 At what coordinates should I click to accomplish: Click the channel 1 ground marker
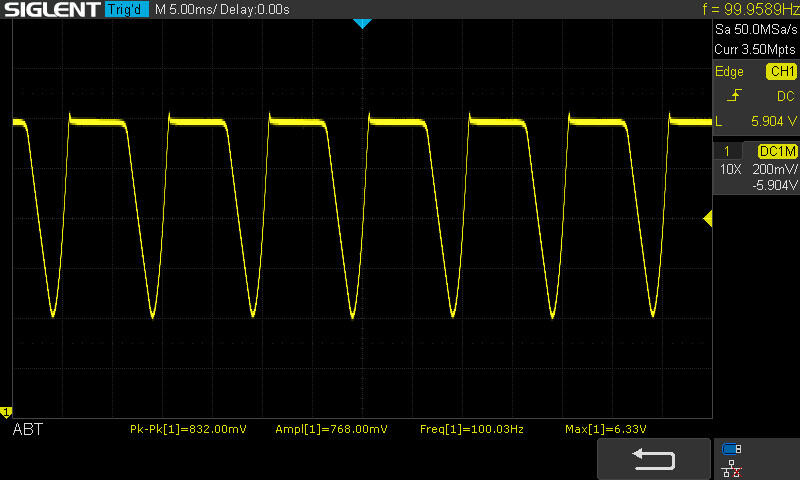(x=6, y=412)
